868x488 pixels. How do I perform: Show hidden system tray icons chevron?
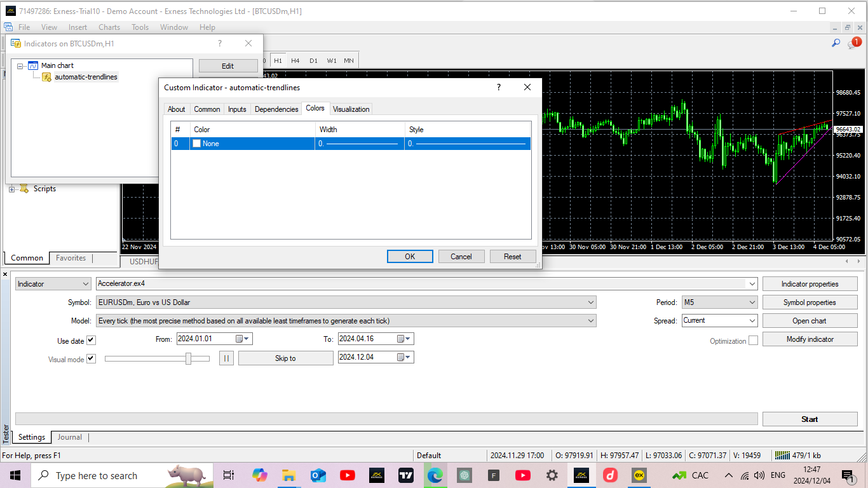728,475
